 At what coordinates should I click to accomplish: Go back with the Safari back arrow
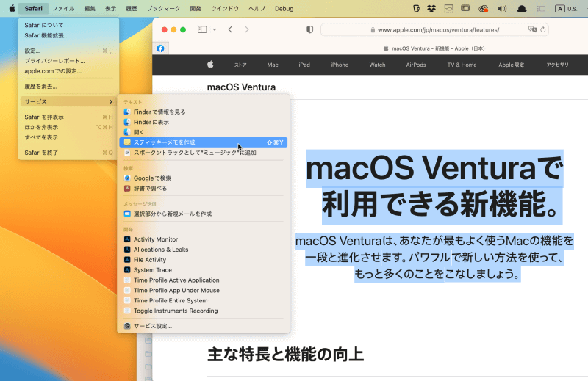click(x=230, y=29)
